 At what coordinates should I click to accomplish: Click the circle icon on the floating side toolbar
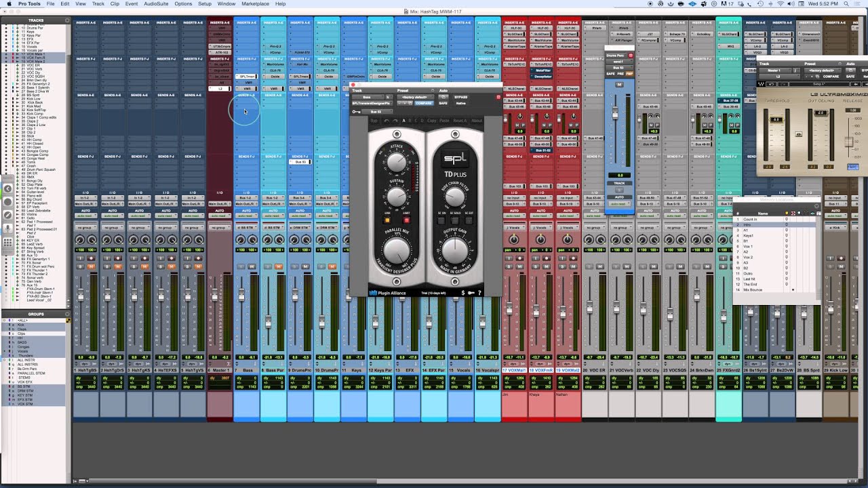pyautogui.click(x=7, y=202)
